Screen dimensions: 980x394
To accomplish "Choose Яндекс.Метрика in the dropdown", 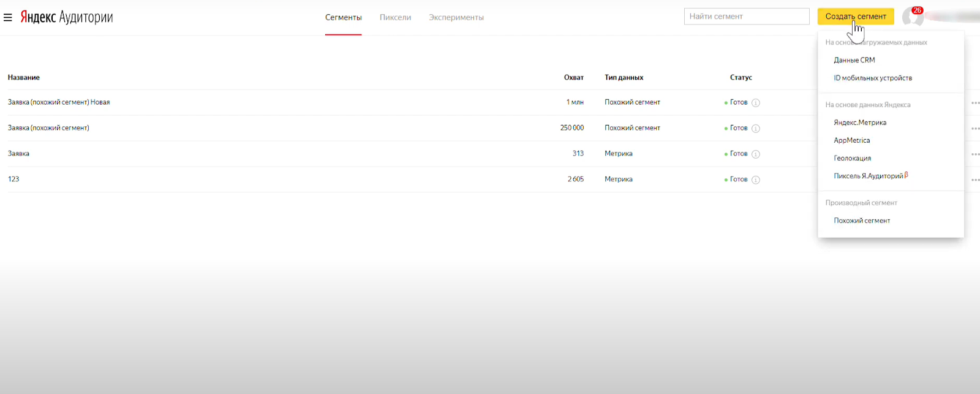I will pyautogui.click(x=860, y=123).
